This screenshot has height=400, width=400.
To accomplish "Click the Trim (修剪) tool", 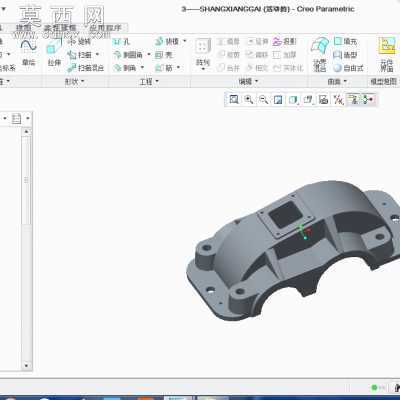I will pos(228,55).
